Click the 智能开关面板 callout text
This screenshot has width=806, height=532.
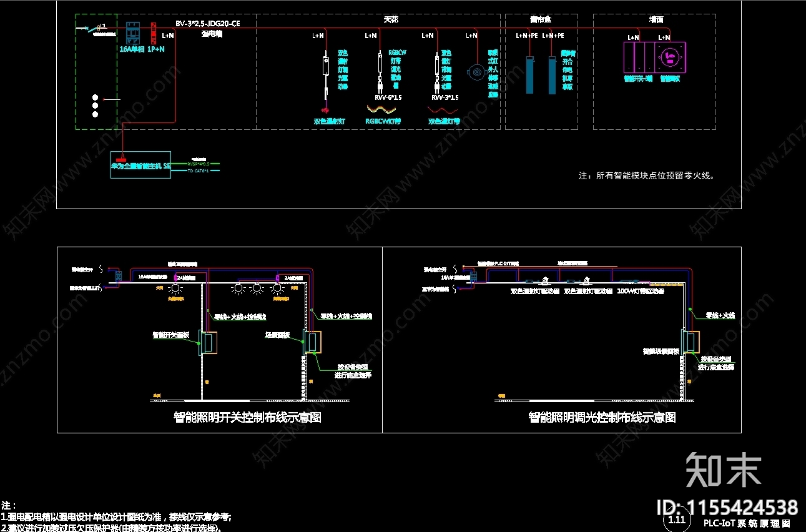coord(171,335)
